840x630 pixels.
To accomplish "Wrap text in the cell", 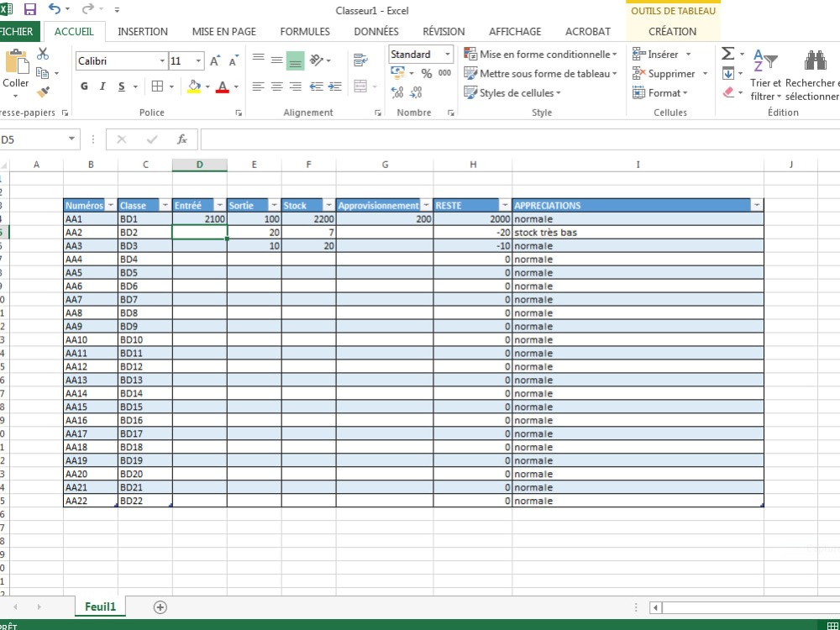I will tap(360, 60).
